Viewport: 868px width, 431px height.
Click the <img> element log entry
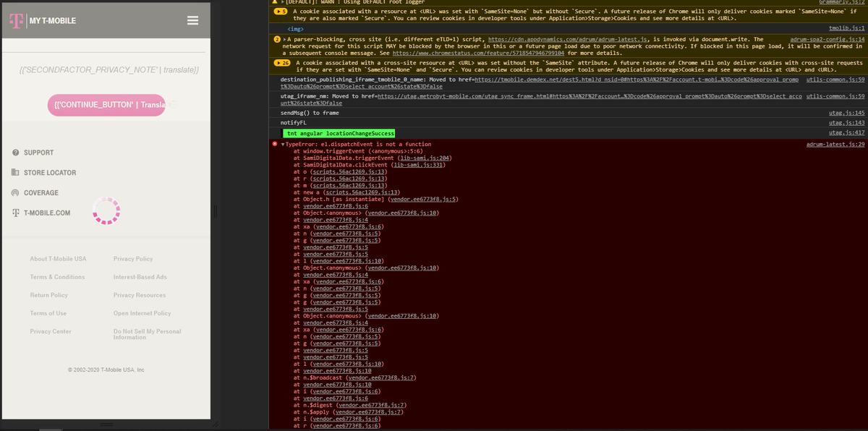tap(295, 28)
